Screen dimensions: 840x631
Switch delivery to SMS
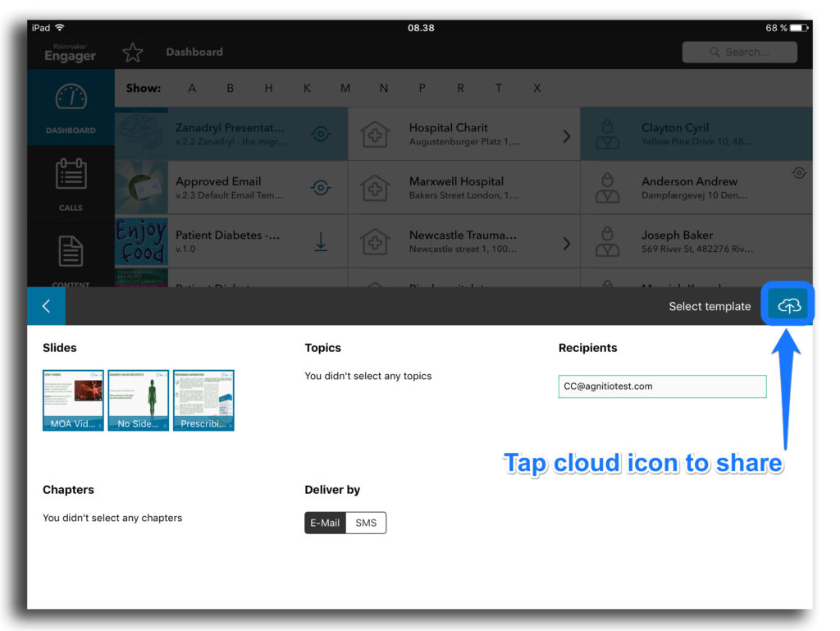coord(366,523)
